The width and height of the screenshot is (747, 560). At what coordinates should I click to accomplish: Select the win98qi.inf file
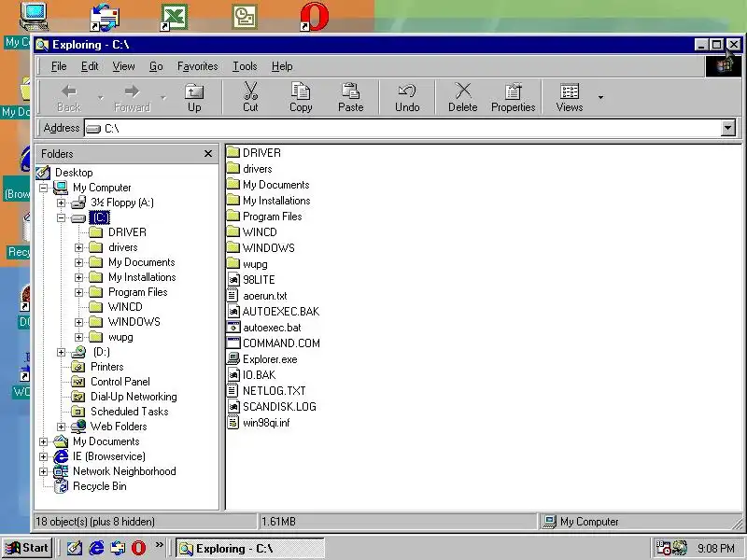259,423
